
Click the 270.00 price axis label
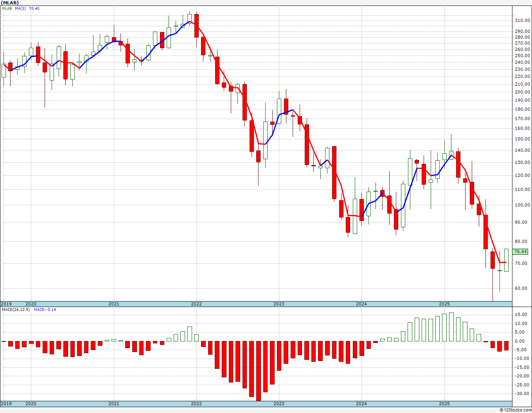click(x=522, y=43)
